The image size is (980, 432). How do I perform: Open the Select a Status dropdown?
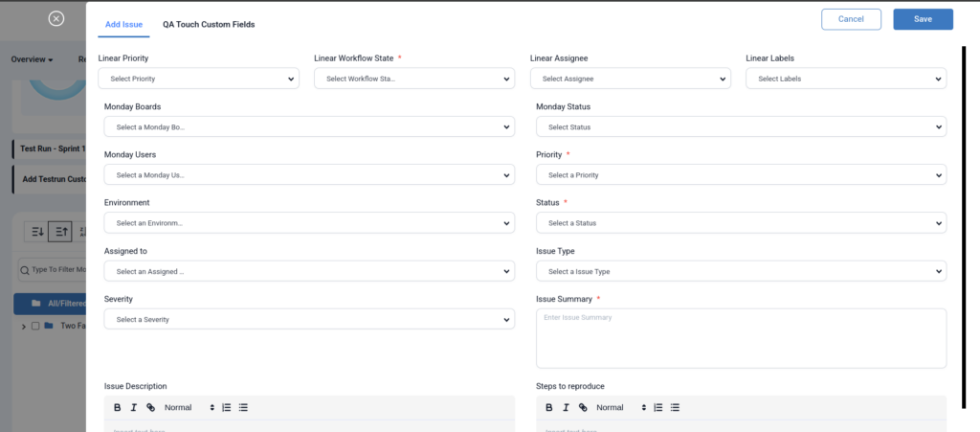click(742, 222)
